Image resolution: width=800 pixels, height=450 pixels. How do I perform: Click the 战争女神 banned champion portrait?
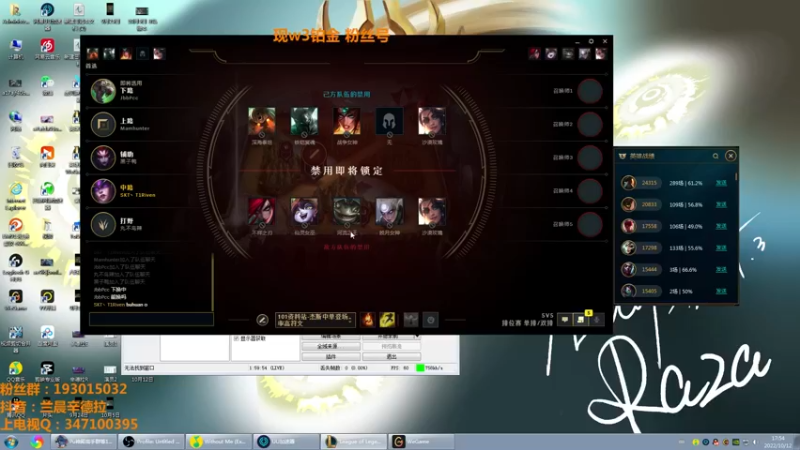[346, 121]
